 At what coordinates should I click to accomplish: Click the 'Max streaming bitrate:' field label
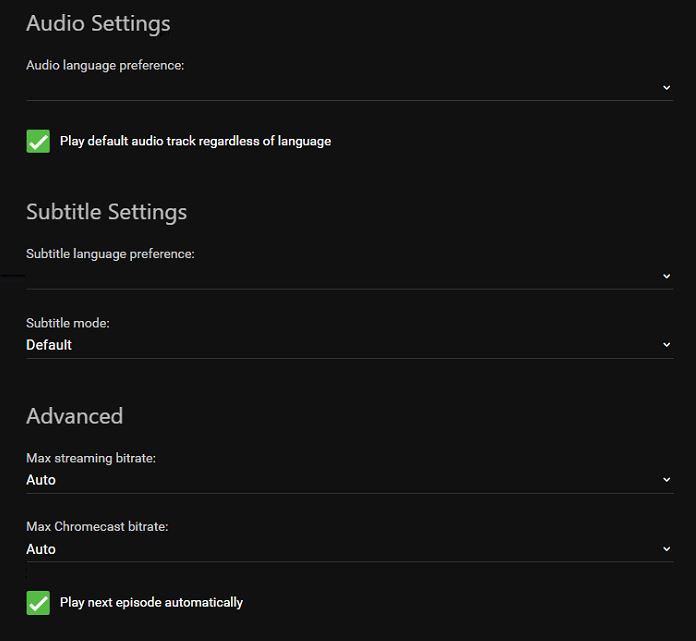coord(91,458)
